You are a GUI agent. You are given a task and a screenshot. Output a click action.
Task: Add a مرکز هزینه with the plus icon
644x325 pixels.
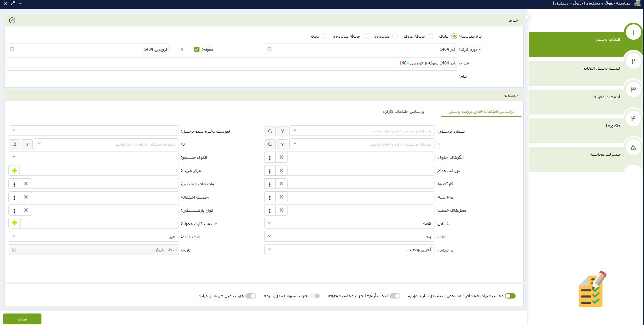click(x=15, y=170)
